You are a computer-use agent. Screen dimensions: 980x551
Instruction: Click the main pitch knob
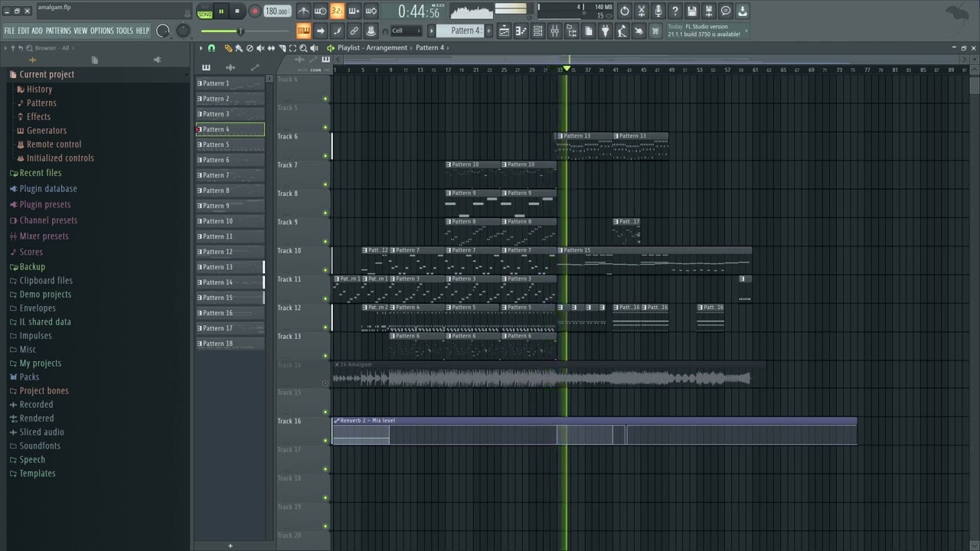(183, 31)
